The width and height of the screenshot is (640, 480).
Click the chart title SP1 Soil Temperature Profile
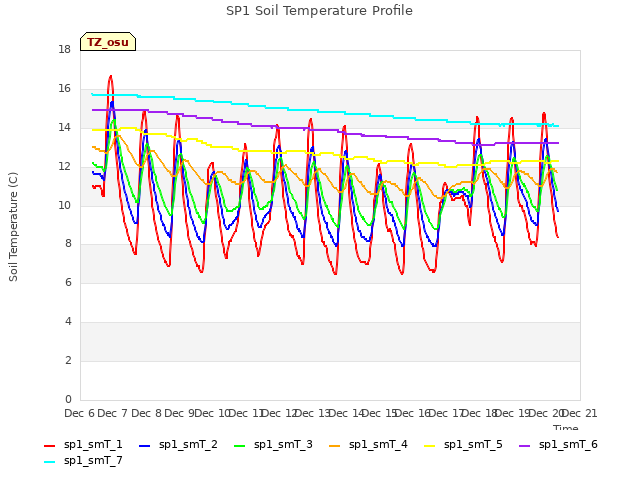pyautogui.click(x=319, y=11)
